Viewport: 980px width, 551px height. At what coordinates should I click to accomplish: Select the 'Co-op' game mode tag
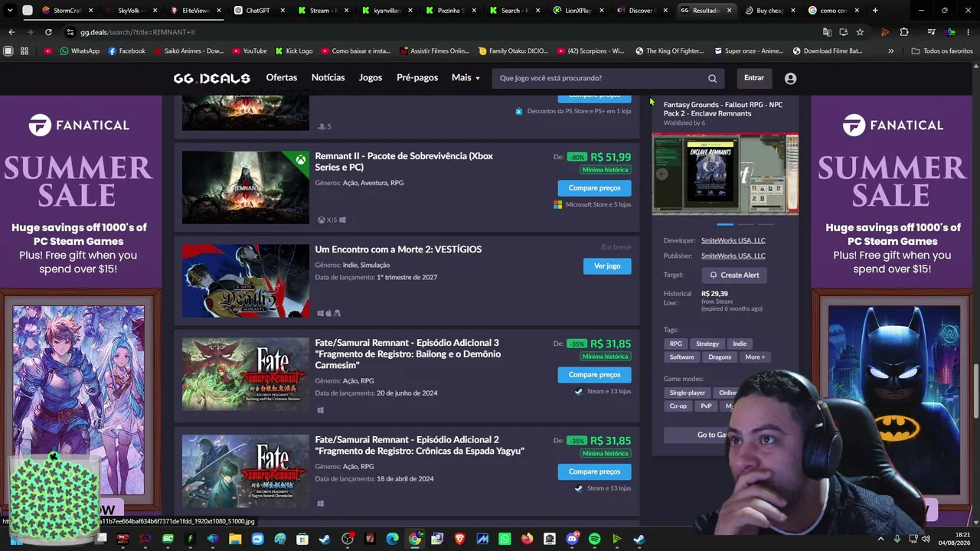pos(678,406)
